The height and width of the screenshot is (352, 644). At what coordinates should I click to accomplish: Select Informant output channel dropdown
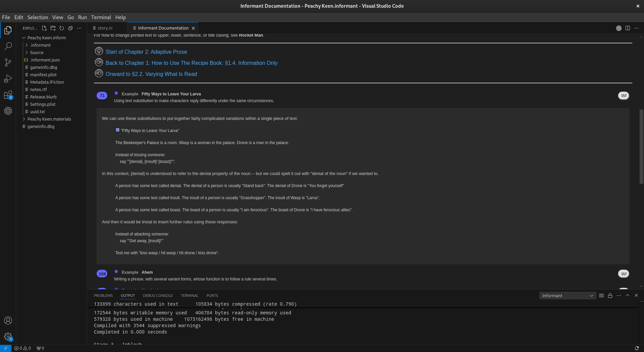click(568, 296)
